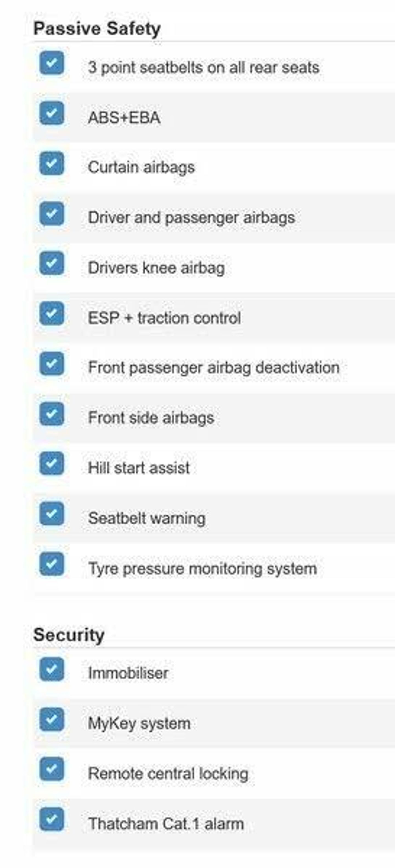
Task: Toggle ESP + traction control checkbox
Action: pos(52,313)
